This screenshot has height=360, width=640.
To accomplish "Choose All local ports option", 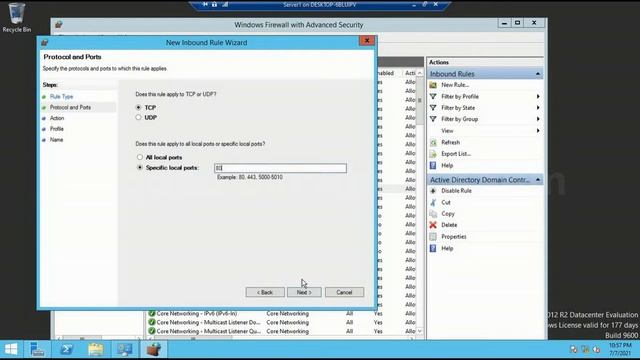I will 140,157.
